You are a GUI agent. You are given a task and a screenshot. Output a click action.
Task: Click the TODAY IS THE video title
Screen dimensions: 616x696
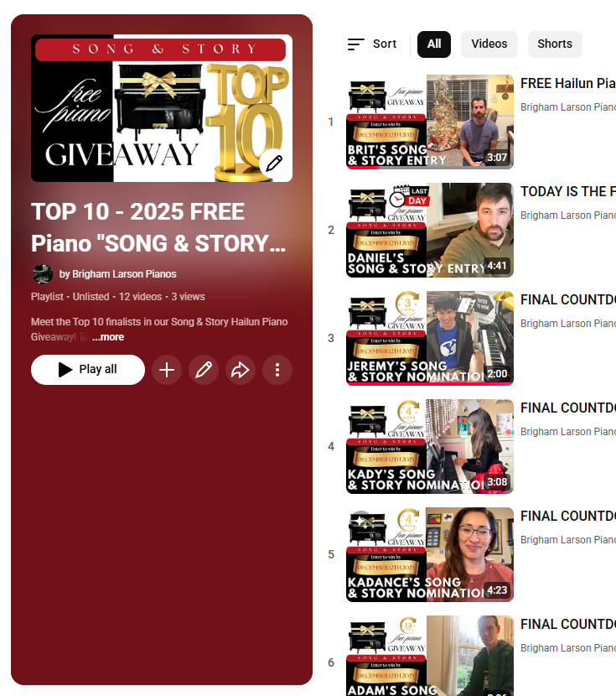[568, 192]
